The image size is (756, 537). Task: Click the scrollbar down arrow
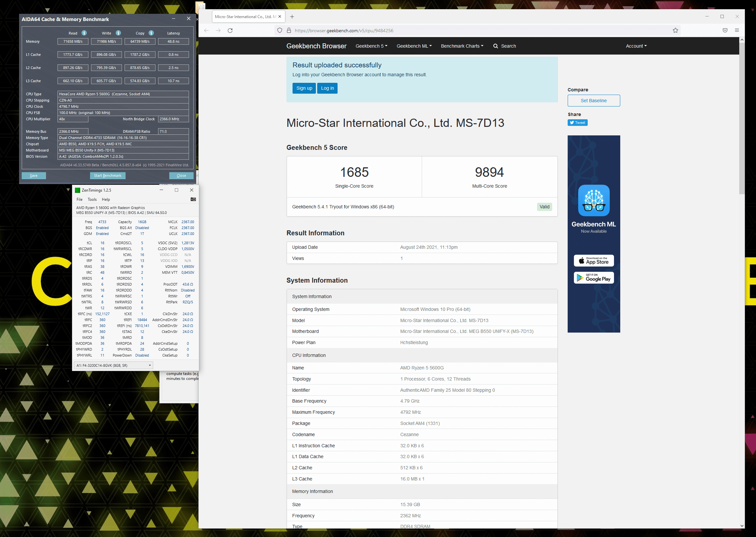click(x=742, y=526)
